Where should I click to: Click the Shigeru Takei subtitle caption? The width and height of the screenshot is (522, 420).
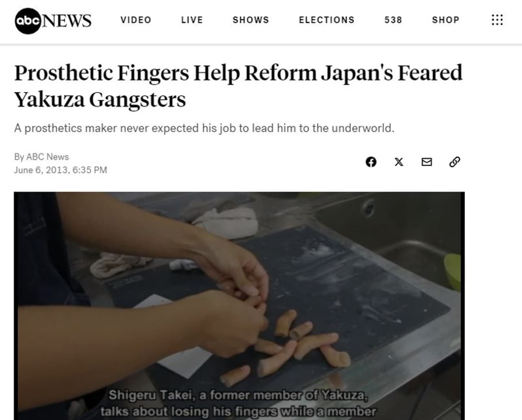click(x=238, y=403)
